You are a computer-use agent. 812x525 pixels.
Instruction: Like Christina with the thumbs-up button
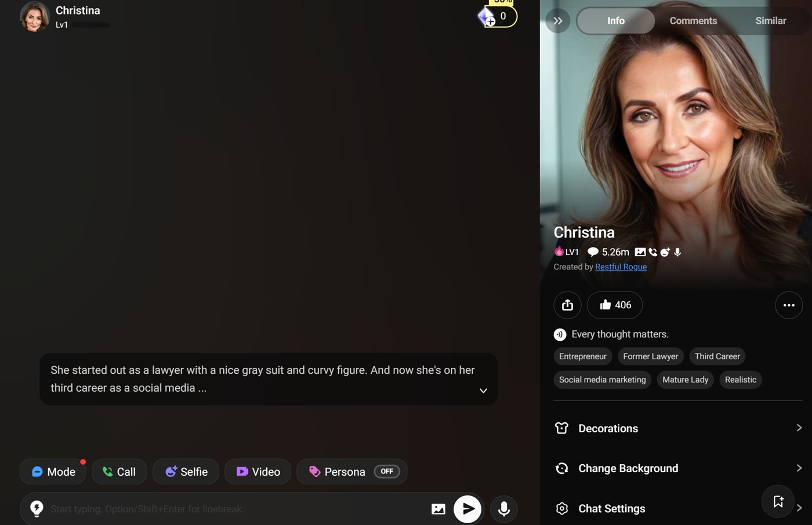coord(615,305)
